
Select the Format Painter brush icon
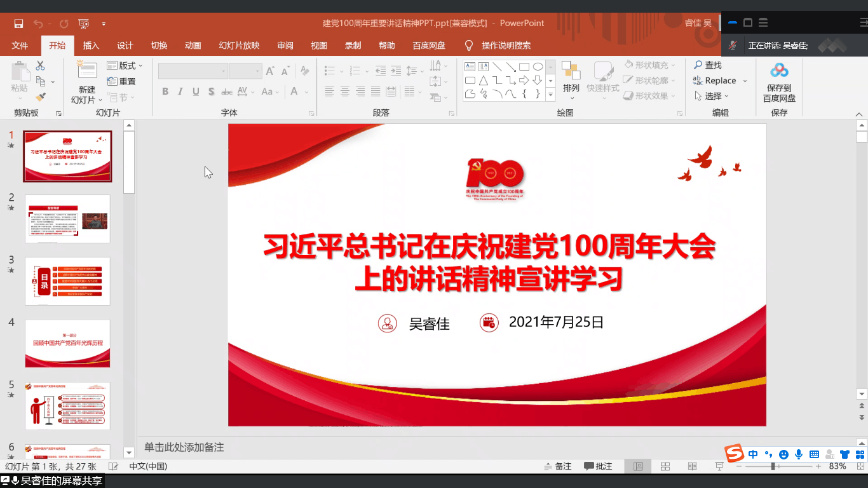(41, 97)
